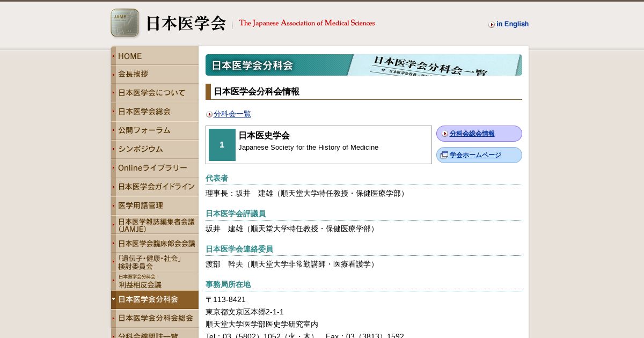Switch to the in English version
Viewport: 644px width, 338px height.
click(513, 24)
